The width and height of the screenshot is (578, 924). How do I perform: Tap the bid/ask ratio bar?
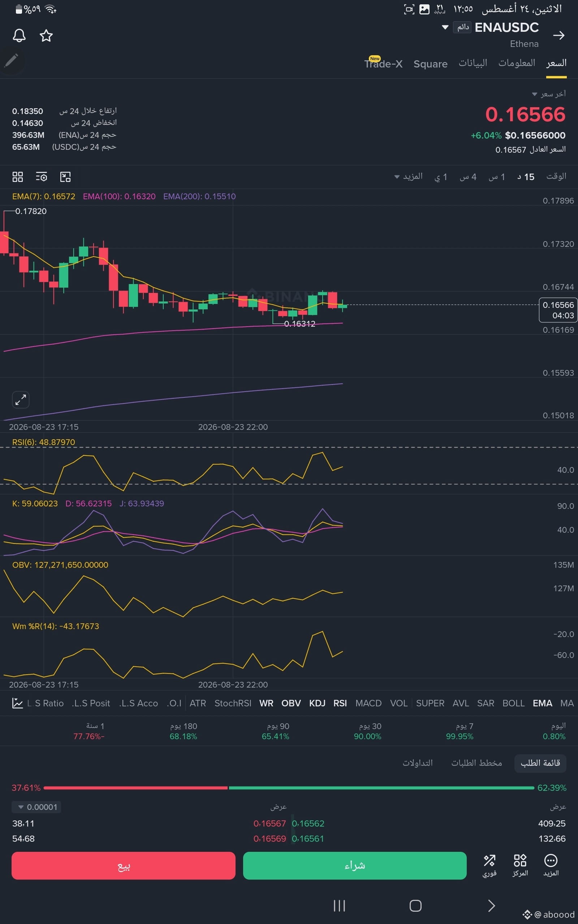289,788
